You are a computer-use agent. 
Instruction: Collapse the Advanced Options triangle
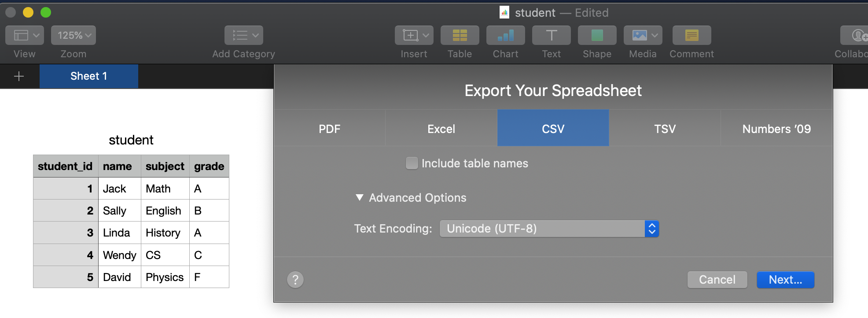pyautogui.click(x=360, y=198)
